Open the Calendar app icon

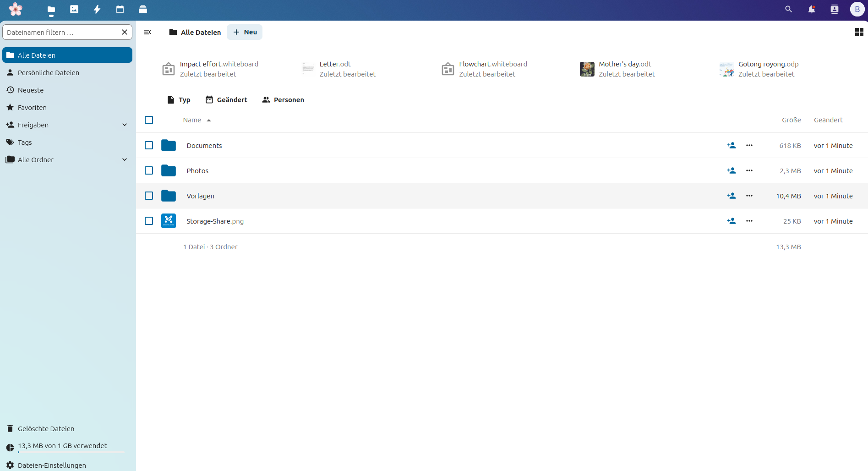(120, 9)
